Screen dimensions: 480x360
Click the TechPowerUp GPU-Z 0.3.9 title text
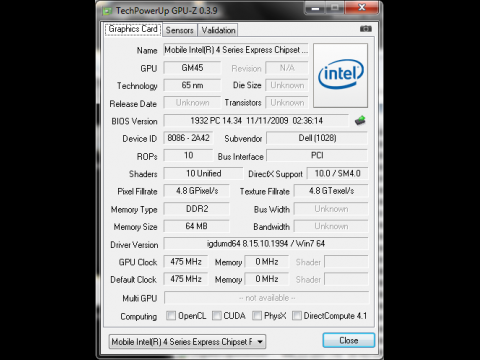(166, 11)
